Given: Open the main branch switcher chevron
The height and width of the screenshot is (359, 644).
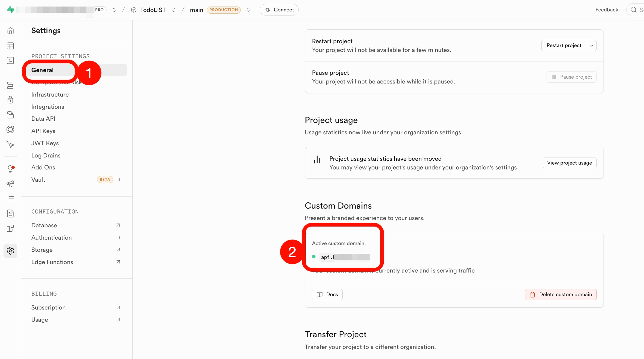Looking at the screenshot, I should coord(248,10).
